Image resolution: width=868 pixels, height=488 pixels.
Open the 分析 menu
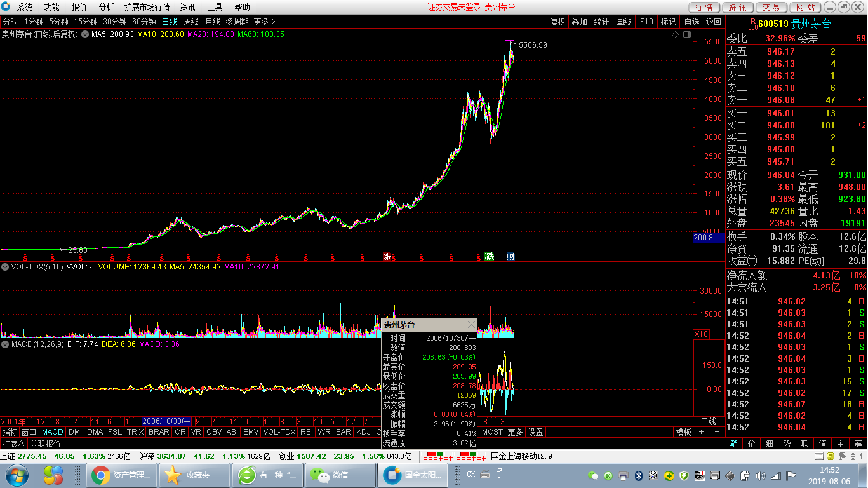[x=107, y=7]
